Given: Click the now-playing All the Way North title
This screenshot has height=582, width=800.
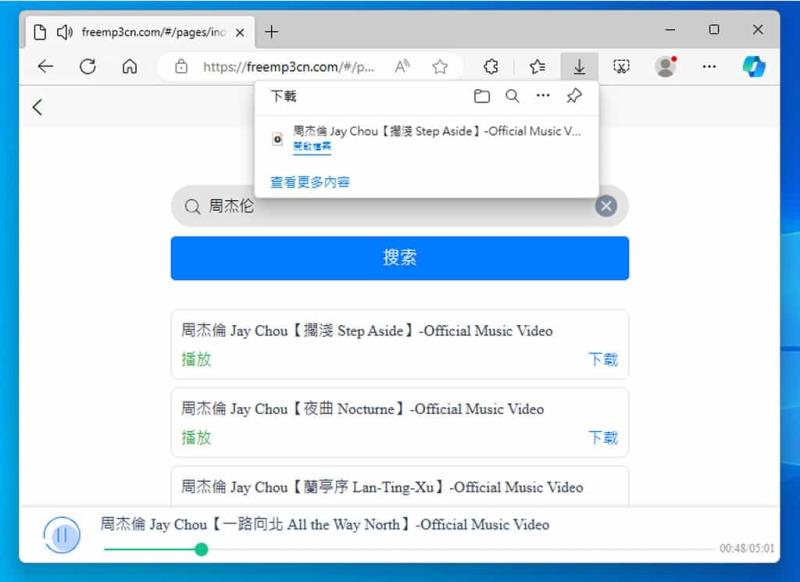Looking at the screenshot, I should click(324, 524).
